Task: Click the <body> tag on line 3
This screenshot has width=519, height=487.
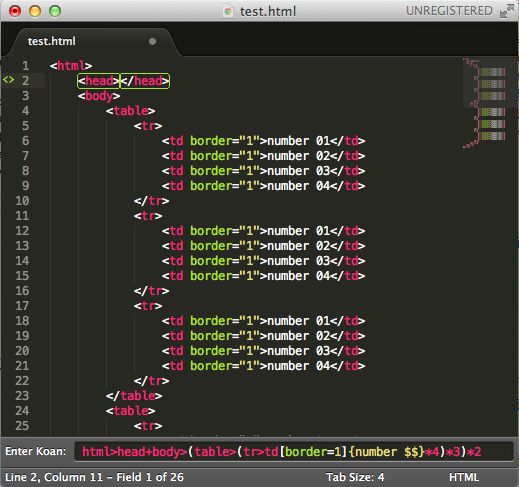Action: pos(99,96)
